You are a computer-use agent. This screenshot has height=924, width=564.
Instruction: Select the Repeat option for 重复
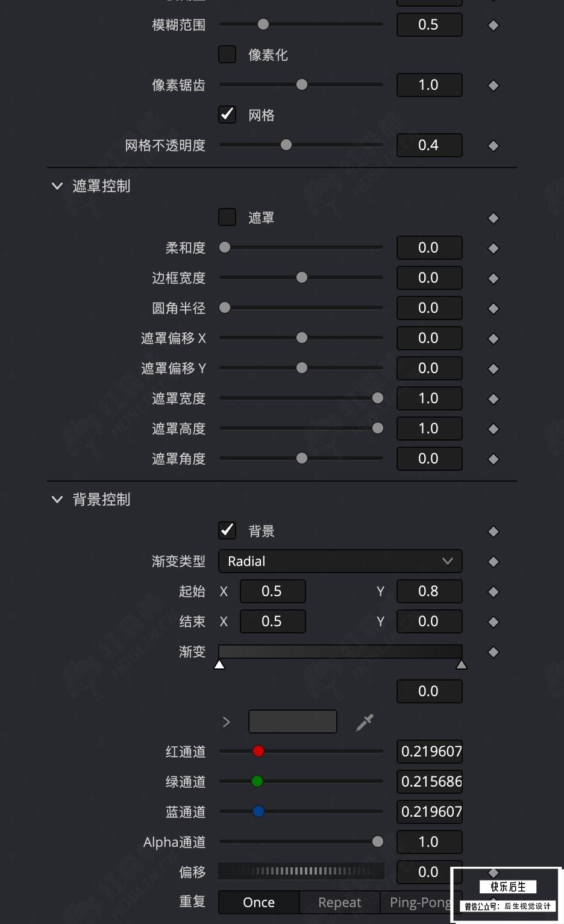tap(340, 902)
